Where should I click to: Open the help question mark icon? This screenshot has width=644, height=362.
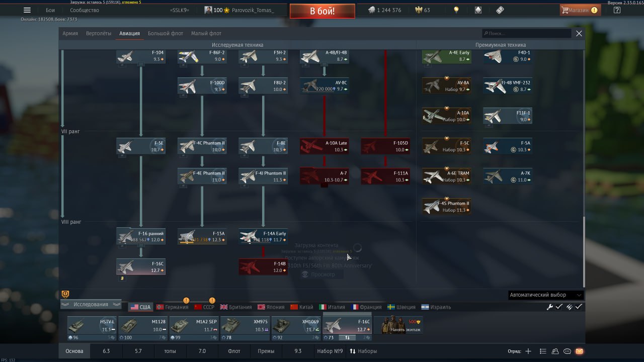point(617,10)
